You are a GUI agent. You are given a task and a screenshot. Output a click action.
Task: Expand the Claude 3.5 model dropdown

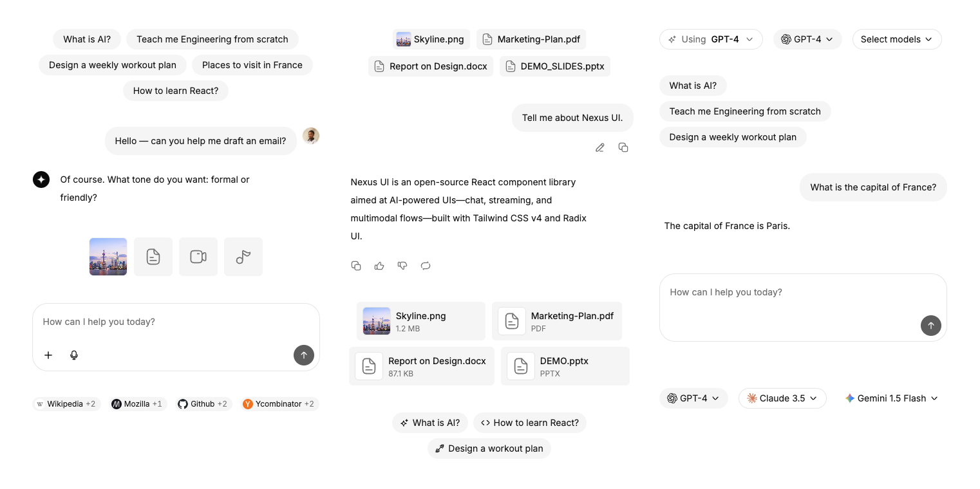[x=782, y=398]
